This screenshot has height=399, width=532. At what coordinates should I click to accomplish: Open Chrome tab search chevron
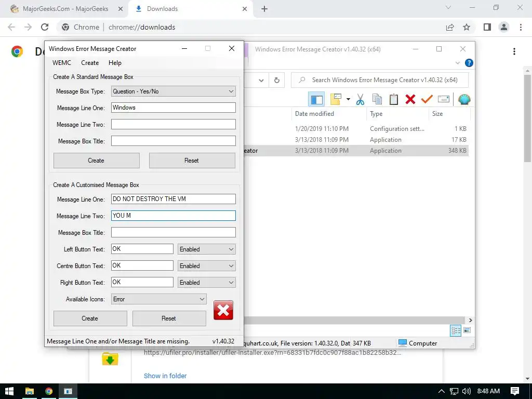coord(448,7)
